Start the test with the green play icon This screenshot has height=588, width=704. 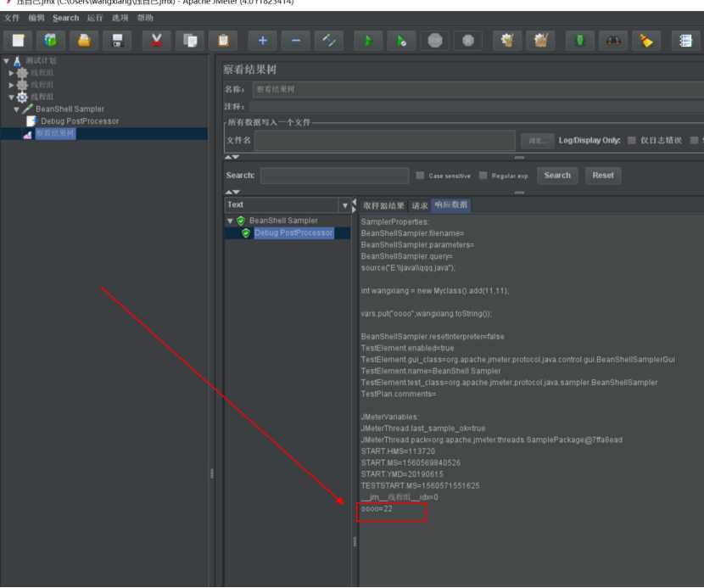coord(368,41)
